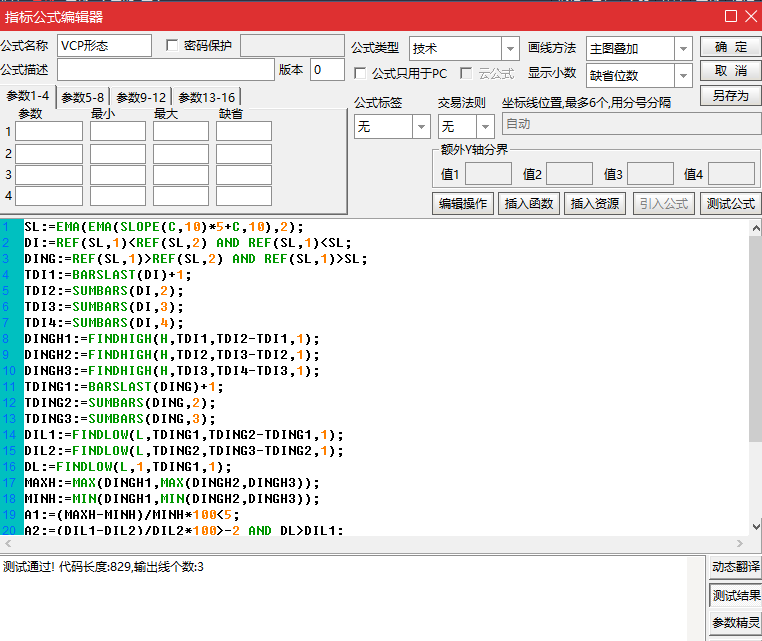Click the 确定 confirm button
The image size is (762, 641).
[730, 47]
